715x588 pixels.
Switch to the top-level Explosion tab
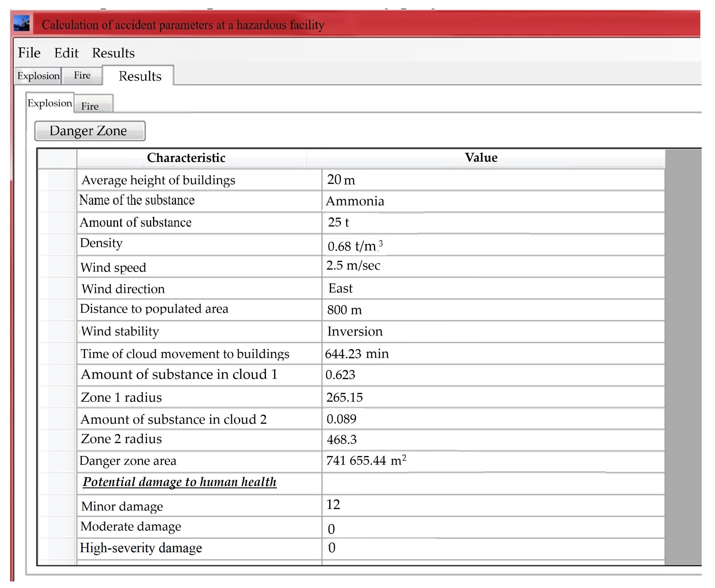click(x=38, y=75)
